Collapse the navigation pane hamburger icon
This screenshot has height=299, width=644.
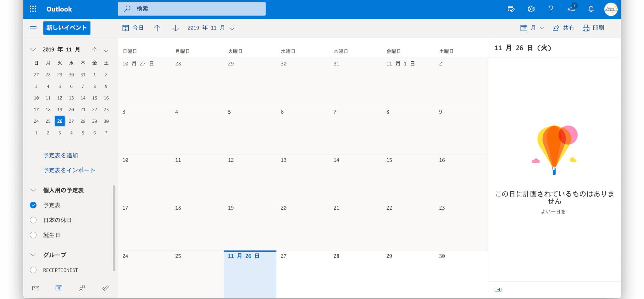tap(33, 28)
